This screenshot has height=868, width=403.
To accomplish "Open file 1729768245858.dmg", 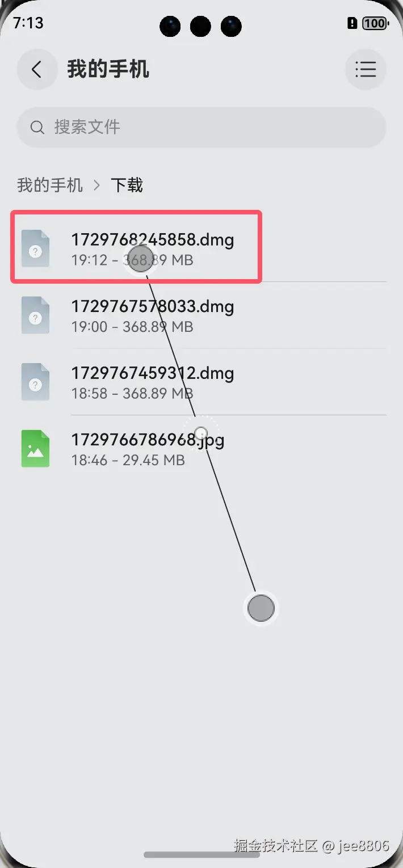I will (x=201, y=248).
